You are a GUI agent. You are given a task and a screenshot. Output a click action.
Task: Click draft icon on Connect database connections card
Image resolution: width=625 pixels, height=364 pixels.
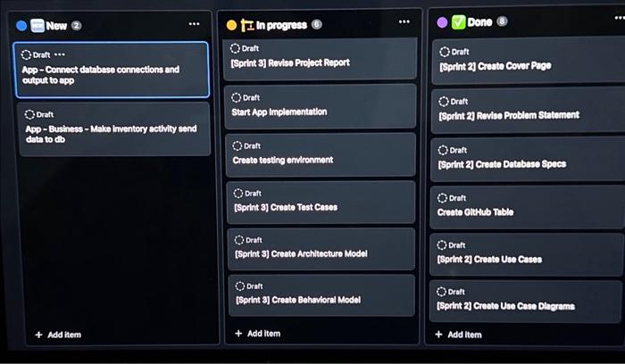(x=26, y=54)
